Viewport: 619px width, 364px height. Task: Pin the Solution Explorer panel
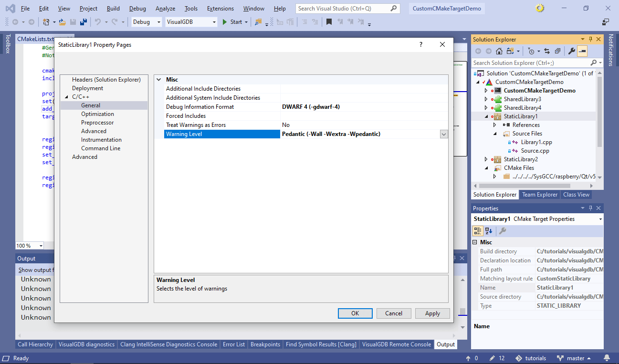[x=590, y=40]
